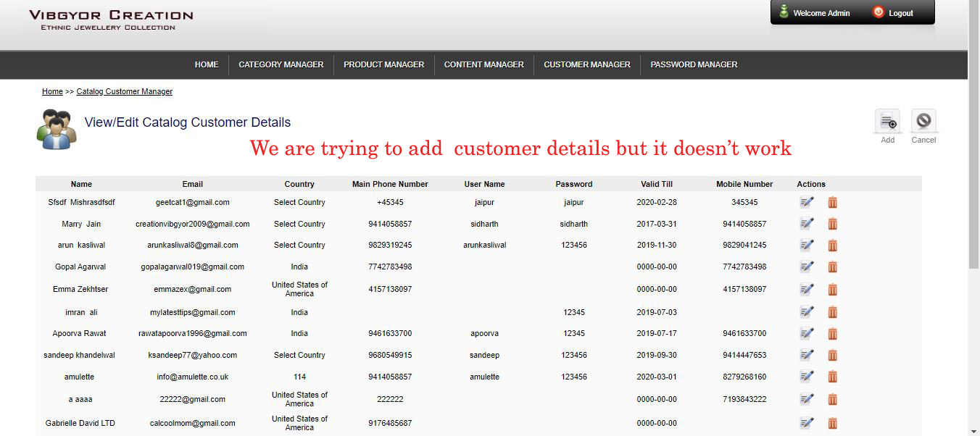The height and width of the screenshot is (436, 980).
Task: Click edit icon for Emma Zekhtser
Action: click(x=807, y=289)
